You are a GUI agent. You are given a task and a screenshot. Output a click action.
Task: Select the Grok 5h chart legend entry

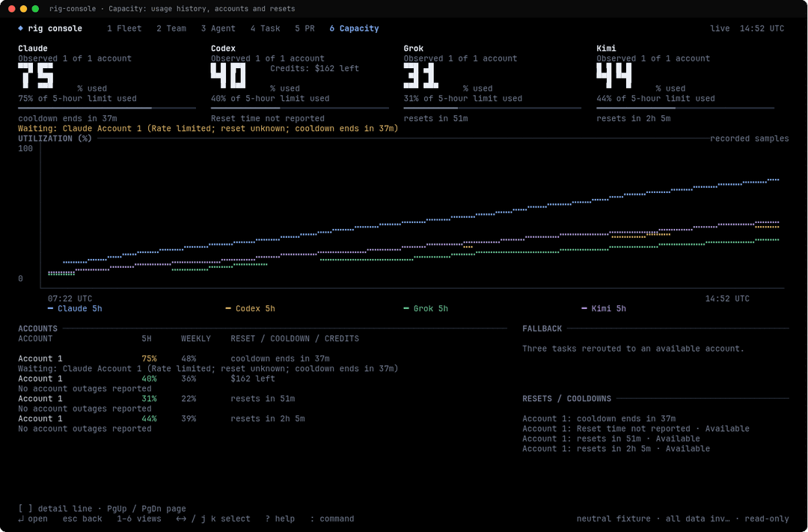pos(426,308)
